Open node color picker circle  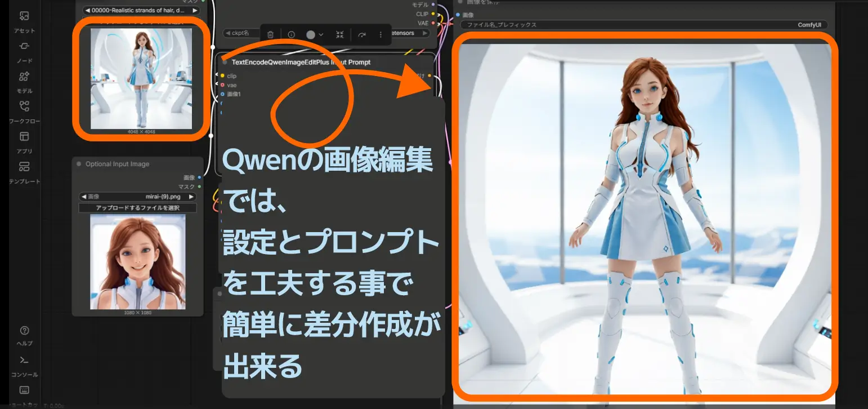coord(311,34)
